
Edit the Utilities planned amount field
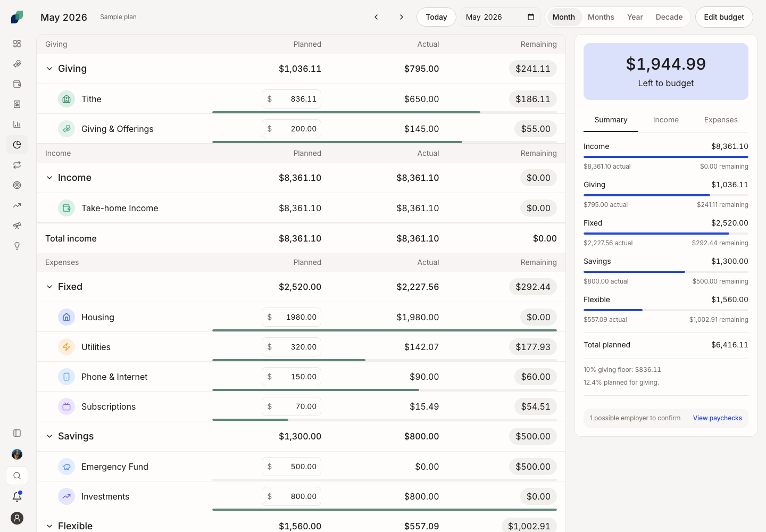(x=292, y=347)
